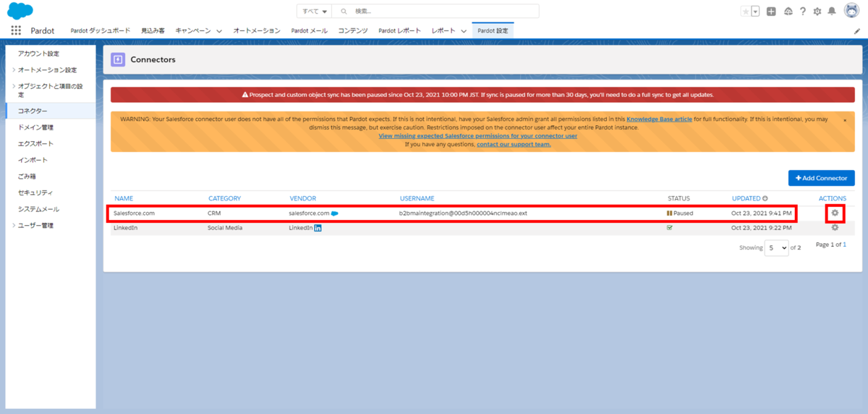Select the Pardot 設定 tab
868x414 pixels.
tap(493, 30)
